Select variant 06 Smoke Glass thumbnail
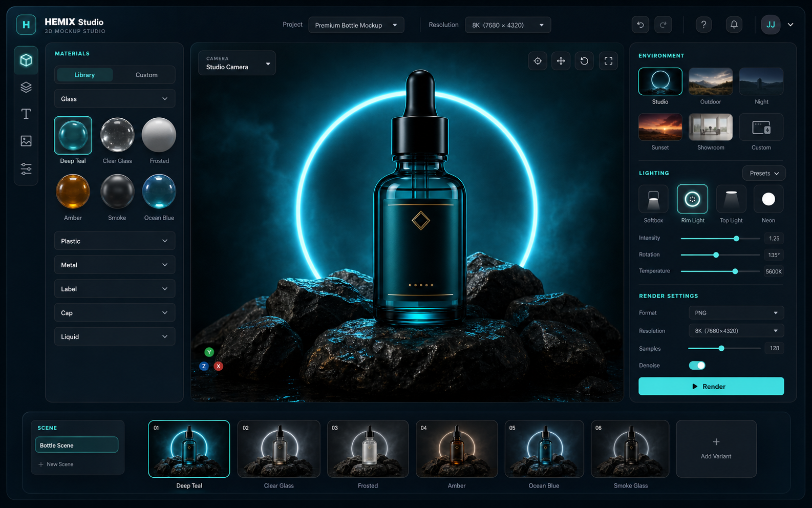The image size is (812, 508). (x=630, y=449)
